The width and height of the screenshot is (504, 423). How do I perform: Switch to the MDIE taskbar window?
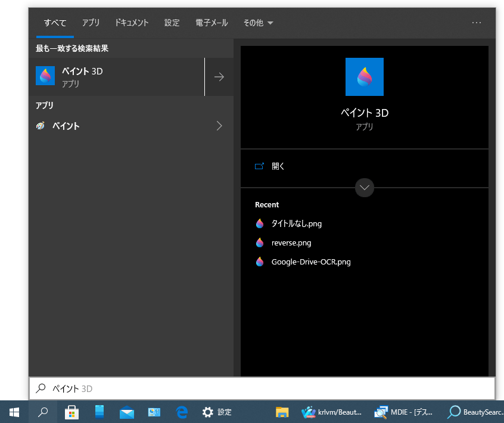[x=404, y=412]
